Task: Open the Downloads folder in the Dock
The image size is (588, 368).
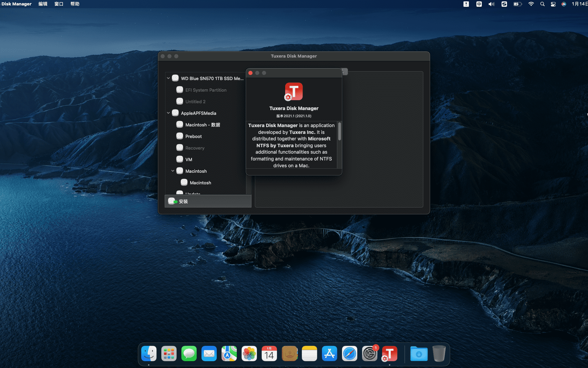Action: coord(419,354)
